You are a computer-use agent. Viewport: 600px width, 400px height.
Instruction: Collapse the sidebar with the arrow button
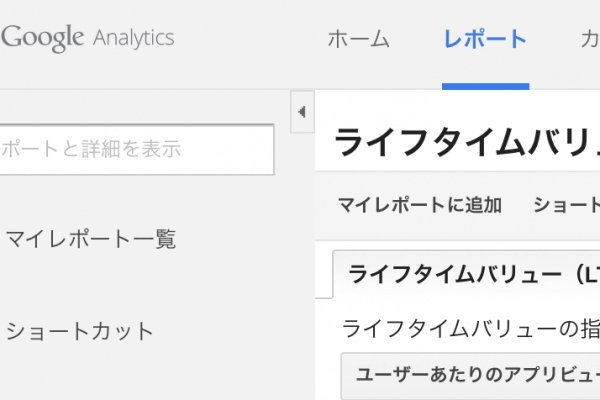302,112
